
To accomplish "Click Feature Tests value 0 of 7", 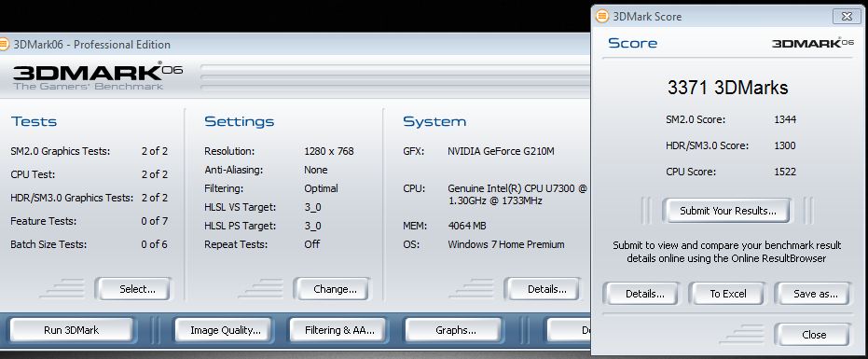I will coord(155,221).
